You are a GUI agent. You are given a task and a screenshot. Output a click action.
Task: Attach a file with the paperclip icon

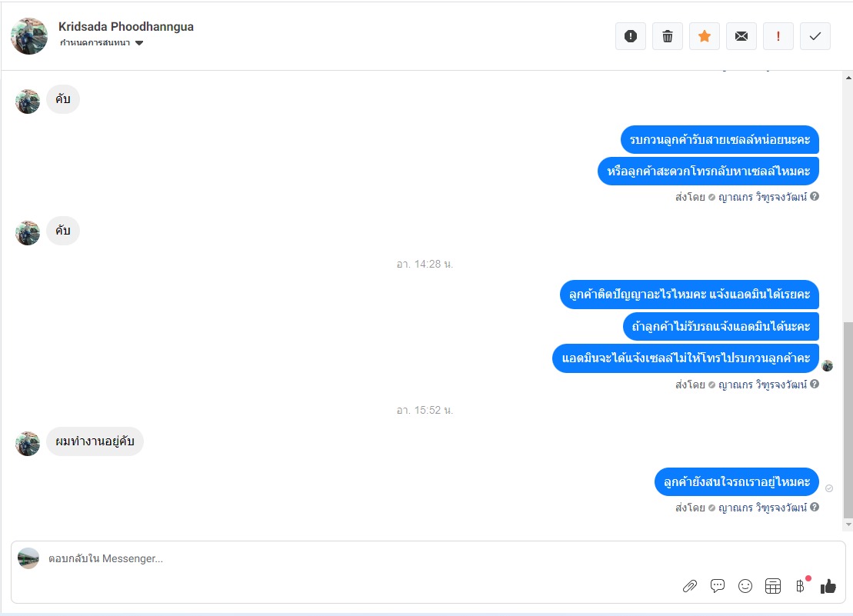tap(690, 586)
